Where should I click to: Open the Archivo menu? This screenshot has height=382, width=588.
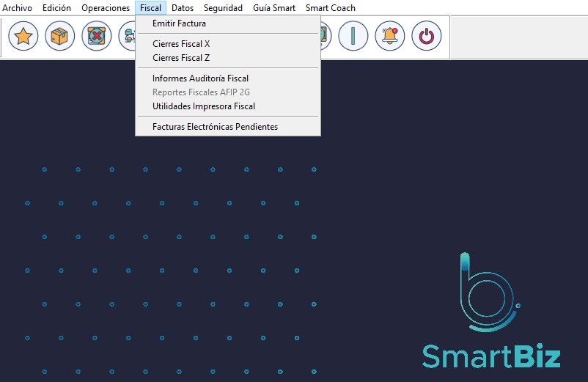click(x=18, y=8)
